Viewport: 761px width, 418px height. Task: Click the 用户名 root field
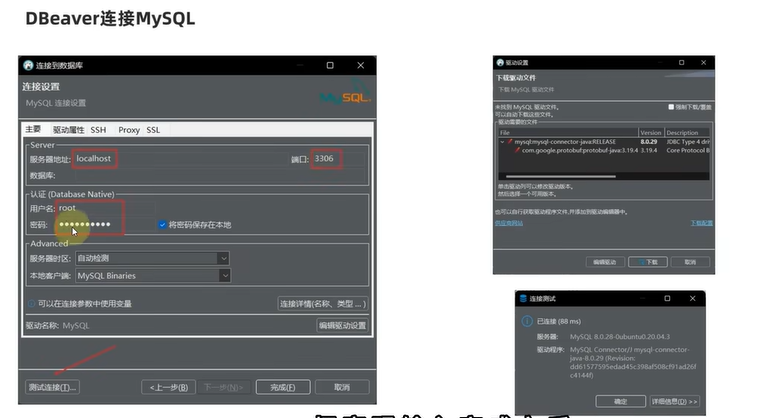(106, 208)
